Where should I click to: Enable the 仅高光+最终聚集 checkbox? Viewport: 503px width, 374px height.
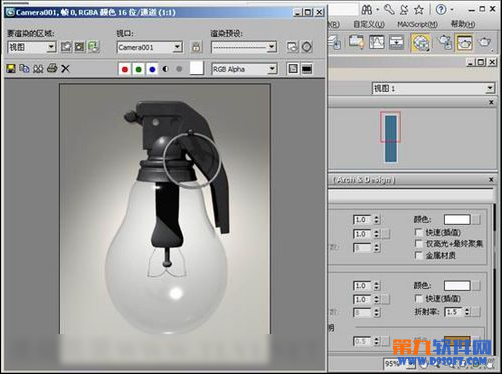click(x=419, y=244)
